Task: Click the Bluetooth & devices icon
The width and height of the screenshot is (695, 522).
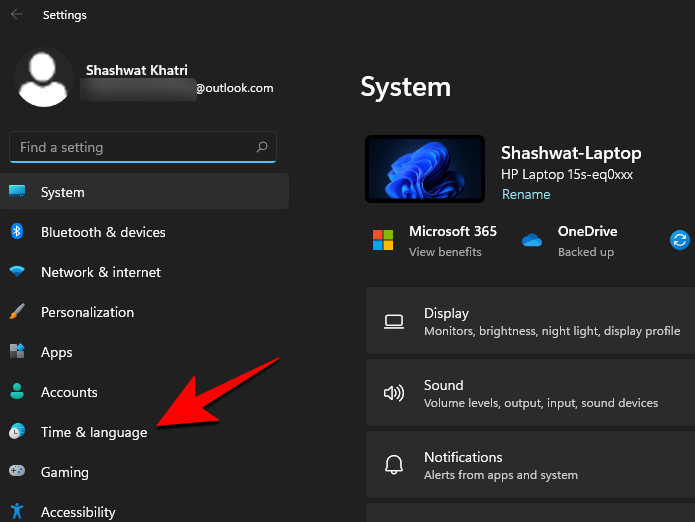Action: [17, 232]
